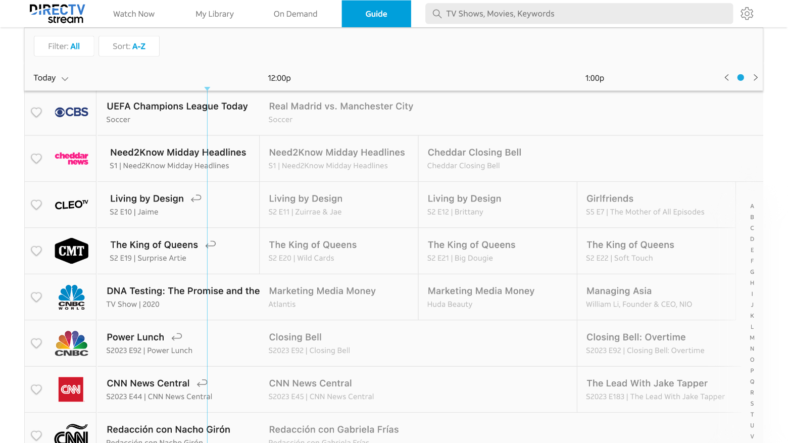Open Closing Bell S2023 E92 listing
Screen dimensions: 788x443
point(418,343)
